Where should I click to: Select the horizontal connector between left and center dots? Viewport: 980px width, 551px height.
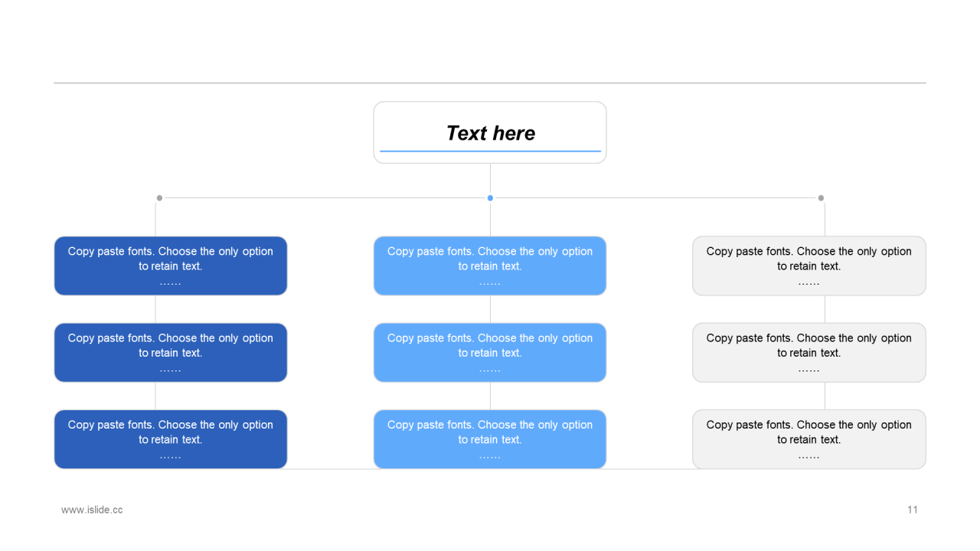tap(325, 198)
